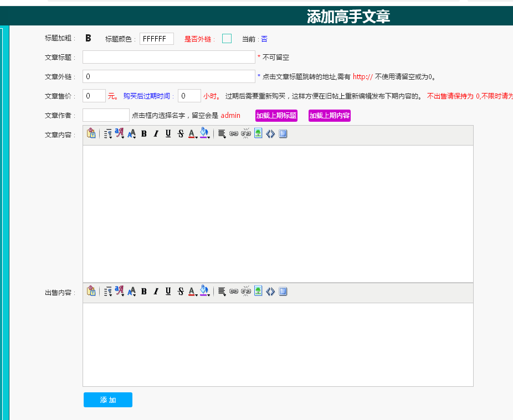Toggle fullscreen for the 文章内容 editor
This screenshot has width=513, height=420.
(x=283, y=134)
